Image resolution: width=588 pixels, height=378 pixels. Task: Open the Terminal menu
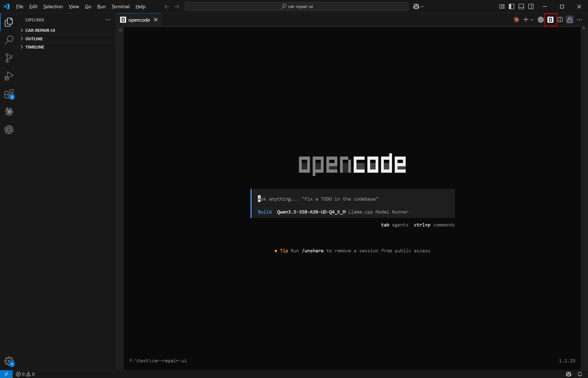tap(120, 6)
